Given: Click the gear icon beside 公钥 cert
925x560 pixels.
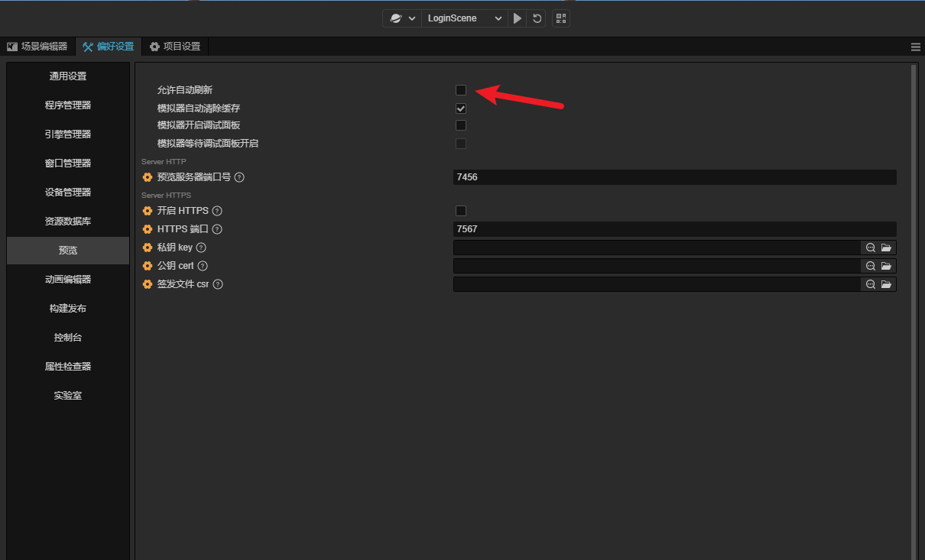Looking at the screenshot, I should (x=148, y=266).
